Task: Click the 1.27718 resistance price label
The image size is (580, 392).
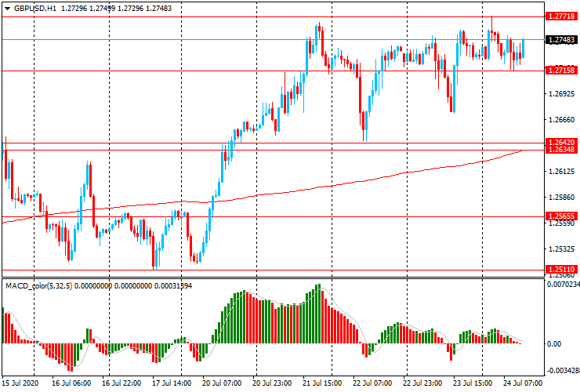Action: (x=561, y=16)
